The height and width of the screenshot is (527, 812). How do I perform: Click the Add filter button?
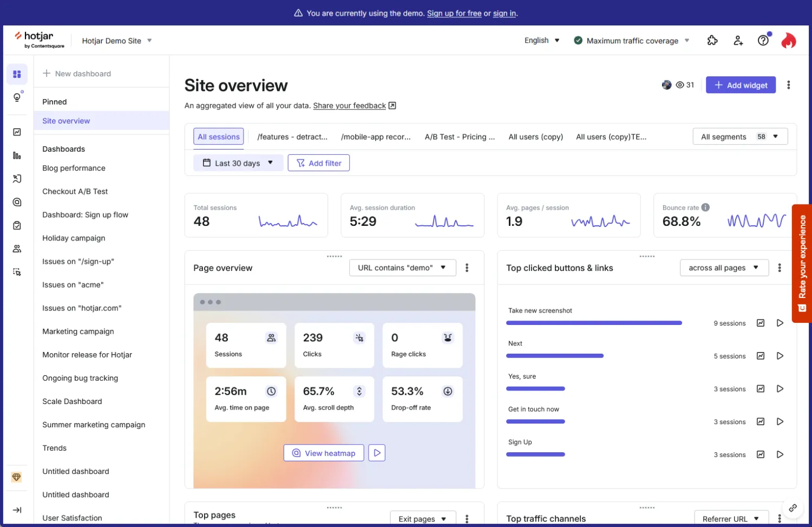(x=318, y=163)
